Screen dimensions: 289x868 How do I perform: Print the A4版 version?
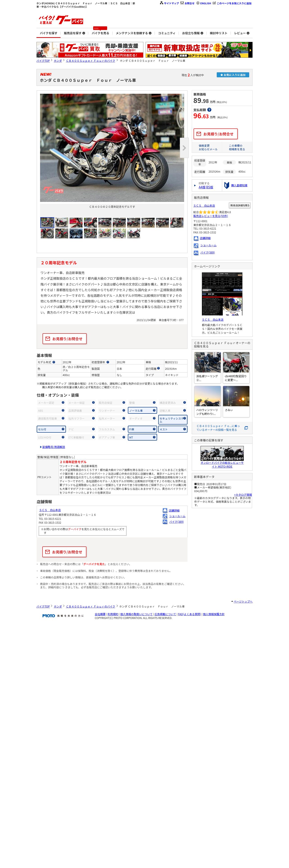point(202,187)
